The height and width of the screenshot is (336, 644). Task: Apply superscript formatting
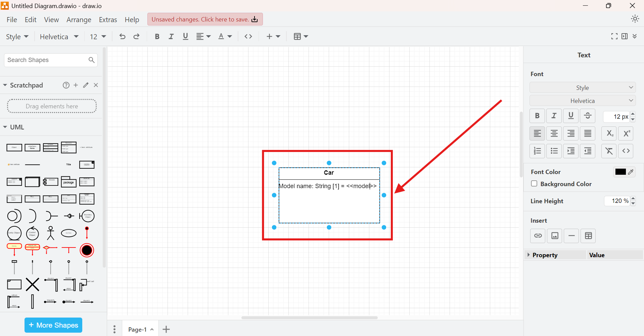coord(626,133)
